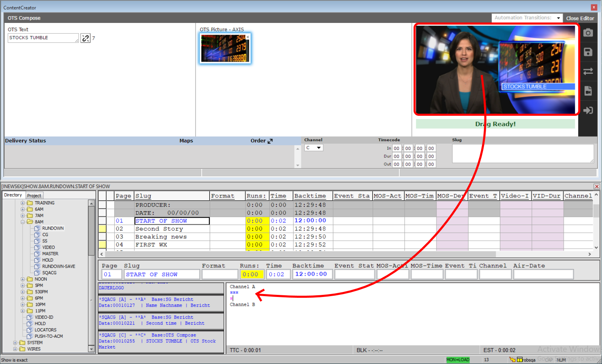Switch to the Project tab

pyautogui.click(x=34, y=196)
